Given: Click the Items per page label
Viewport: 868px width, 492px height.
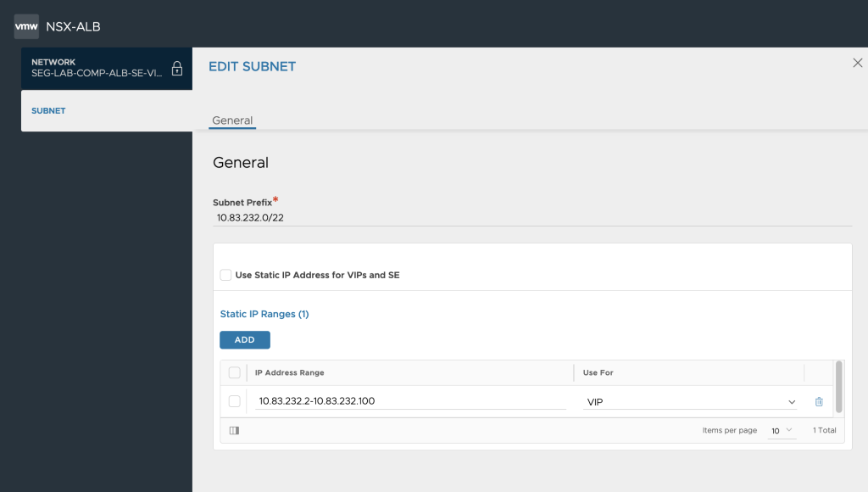Looking at the screenshot, I should point(730,431).
